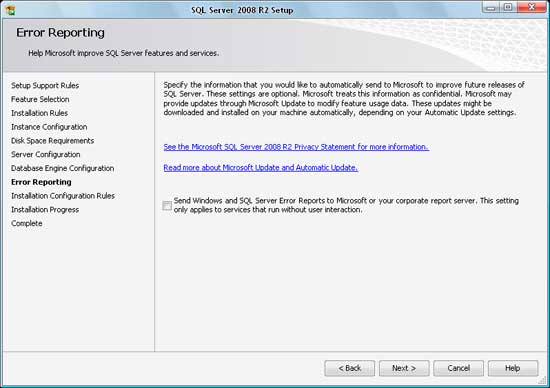Click the 'Specify the information' description paragraph

click(344, 99)
